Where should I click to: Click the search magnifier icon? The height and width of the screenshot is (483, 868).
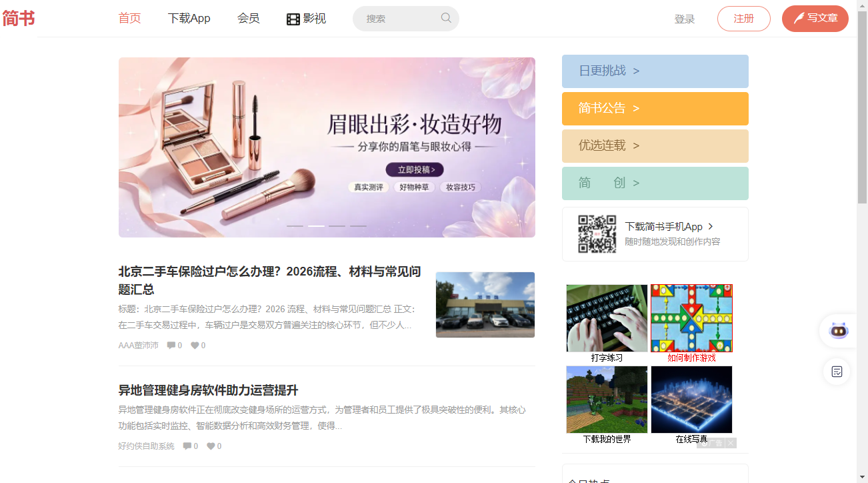click(446, 18)
